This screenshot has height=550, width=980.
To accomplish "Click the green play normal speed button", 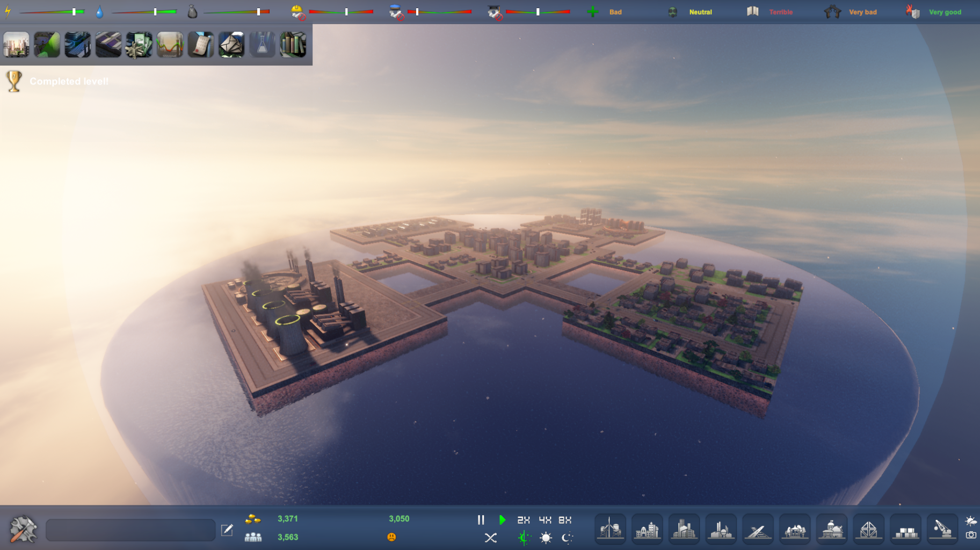I will (x=502, y=519).
